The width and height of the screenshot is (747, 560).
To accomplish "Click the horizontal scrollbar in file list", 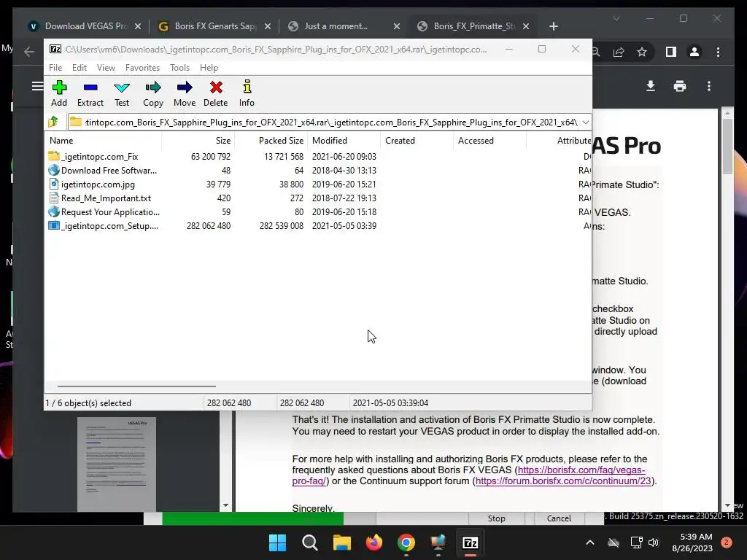I will (136, 386).
